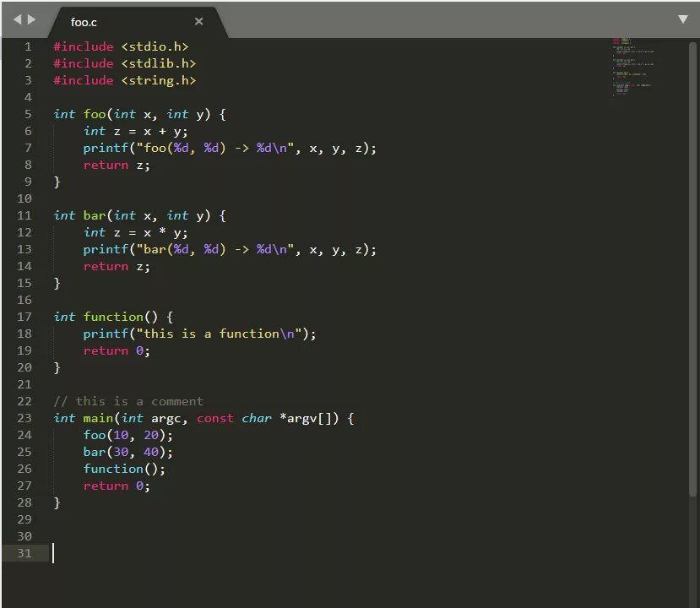Click 'function();' call on line 26
700x608 pixels.
click(x=124, y=470)
